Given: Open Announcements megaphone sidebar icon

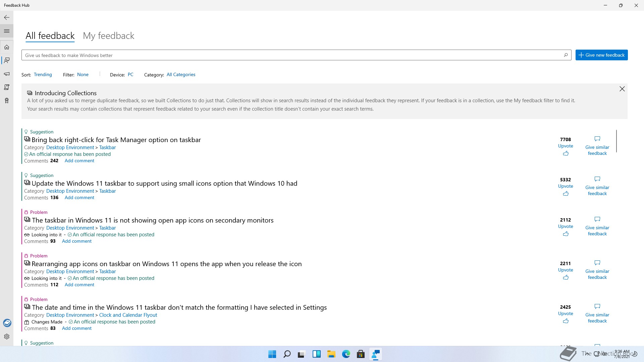Looking at the screenshot, I should tap(7, 74).
